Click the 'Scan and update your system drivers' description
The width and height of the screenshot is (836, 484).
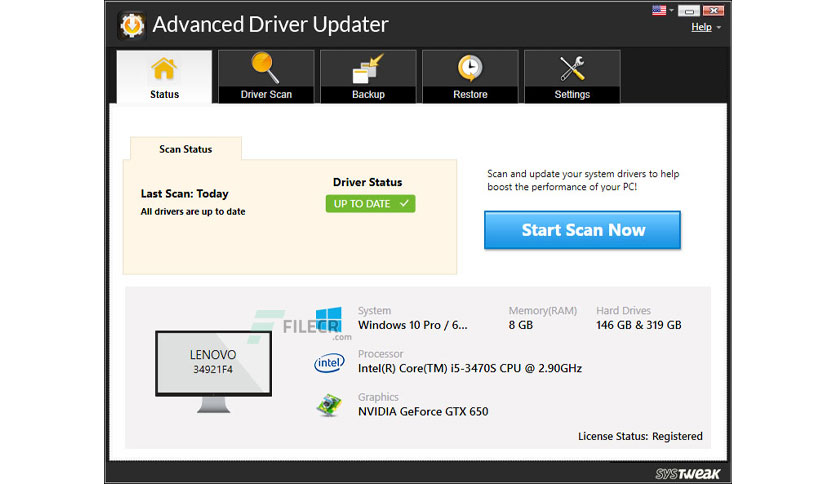click(583, 180)
